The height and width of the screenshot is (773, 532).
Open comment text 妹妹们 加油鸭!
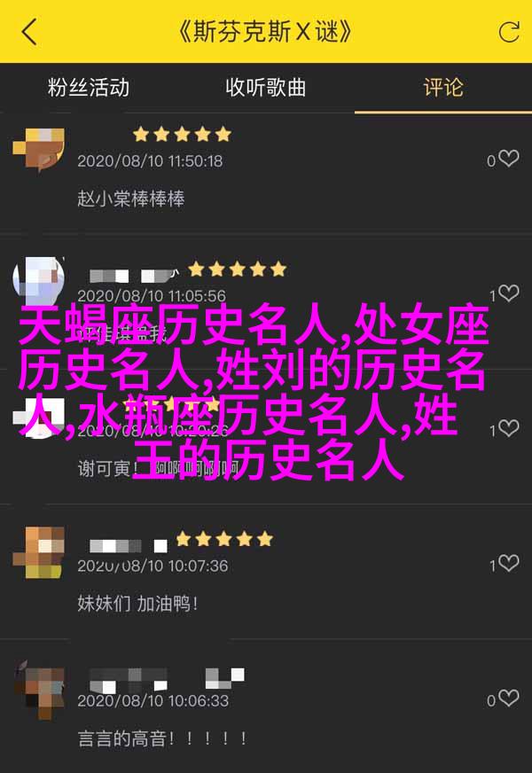pyautogui.click(x=138, y=604)
